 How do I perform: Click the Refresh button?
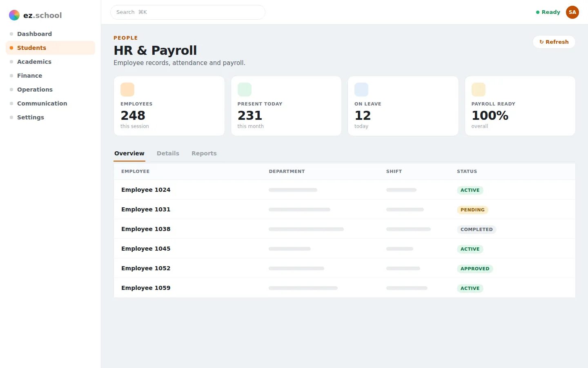point(554,42)
